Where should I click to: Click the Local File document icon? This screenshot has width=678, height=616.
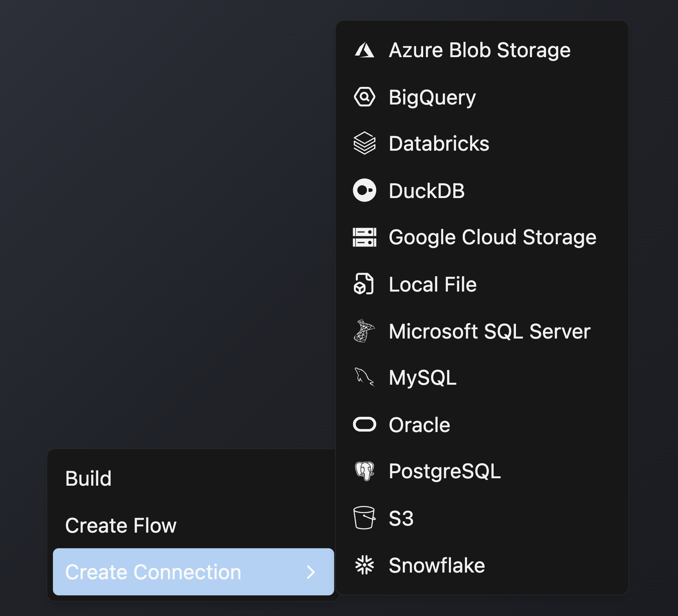364,284
